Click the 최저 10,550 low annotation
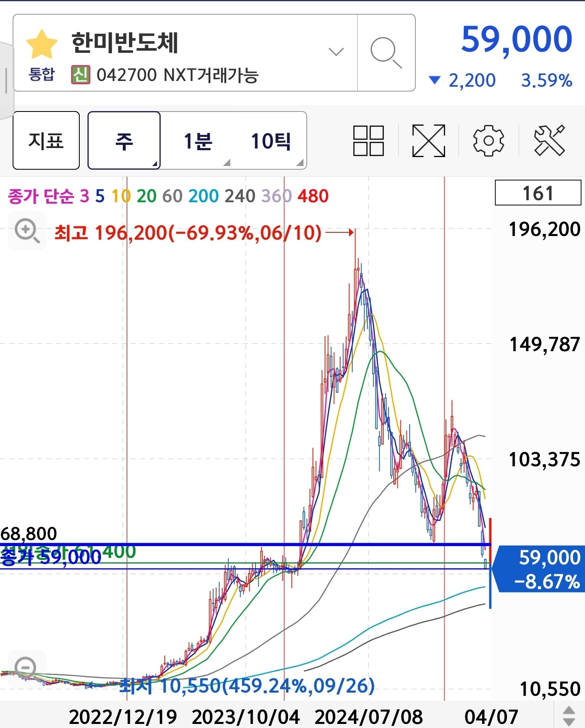Viewport: 585px width, 728px height. point(247,686)
